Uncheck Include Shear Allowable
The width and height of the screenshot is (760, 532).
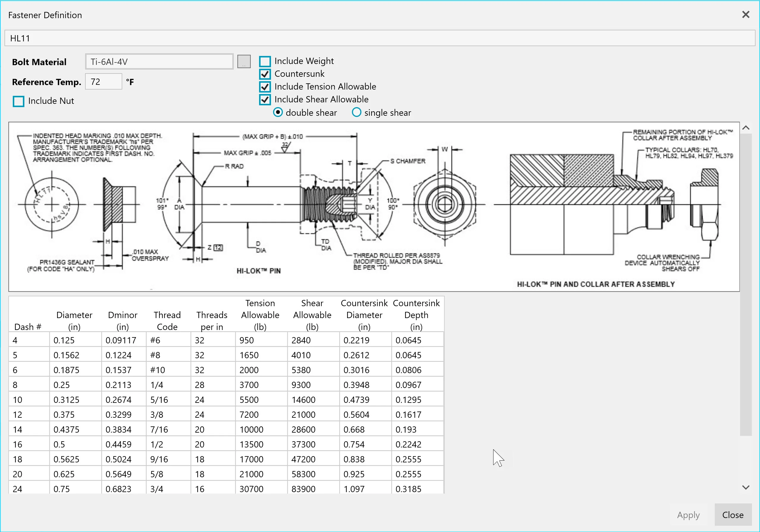(x=265, y=100)
